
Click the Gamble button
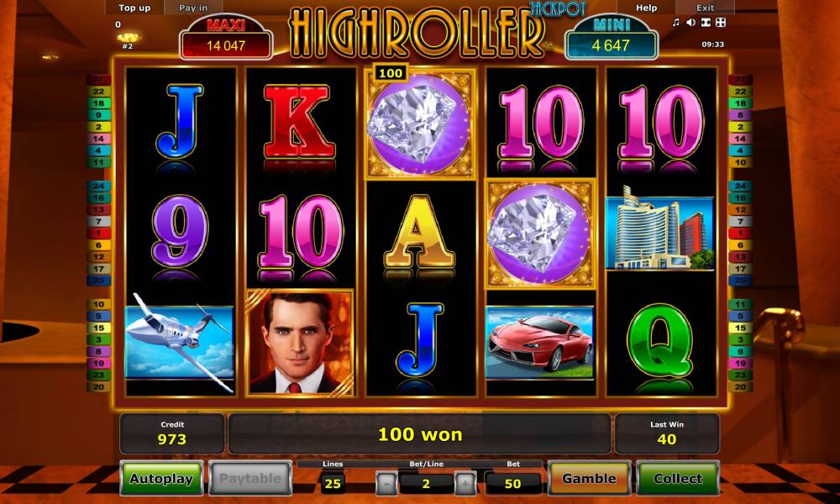tap(589, 478)
